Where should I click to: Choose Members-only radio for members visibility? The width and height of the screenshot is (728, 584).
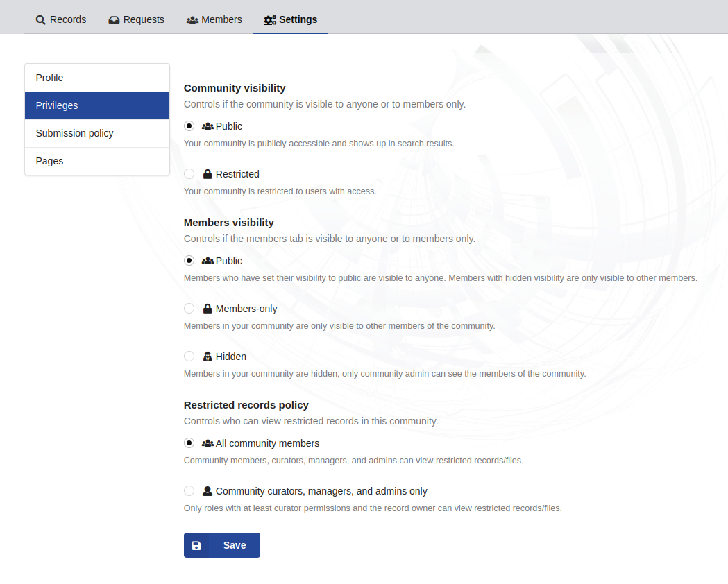click(x=189, y=309)
